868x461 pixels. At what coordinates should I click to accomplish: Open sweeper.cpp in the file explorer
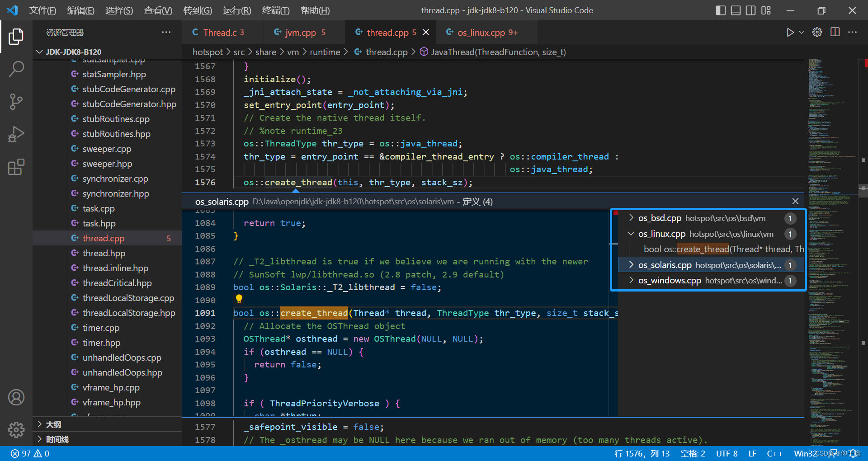pos(107,149)
